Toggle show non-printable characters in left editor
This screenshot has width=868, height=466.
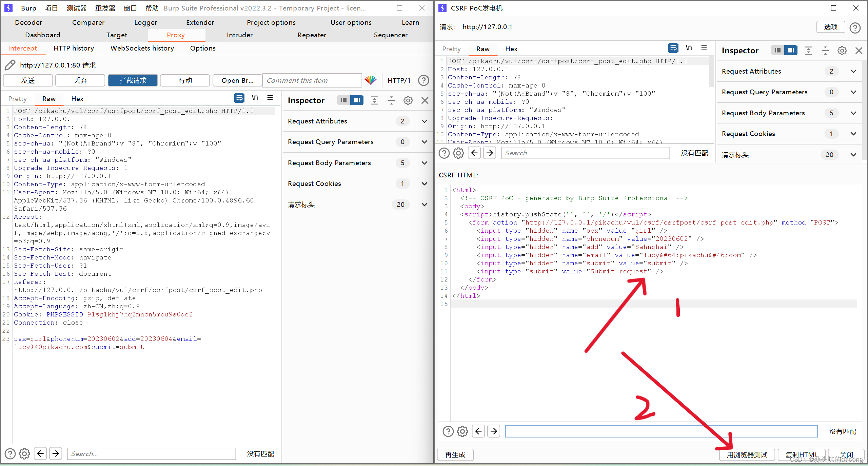(255, 98)
